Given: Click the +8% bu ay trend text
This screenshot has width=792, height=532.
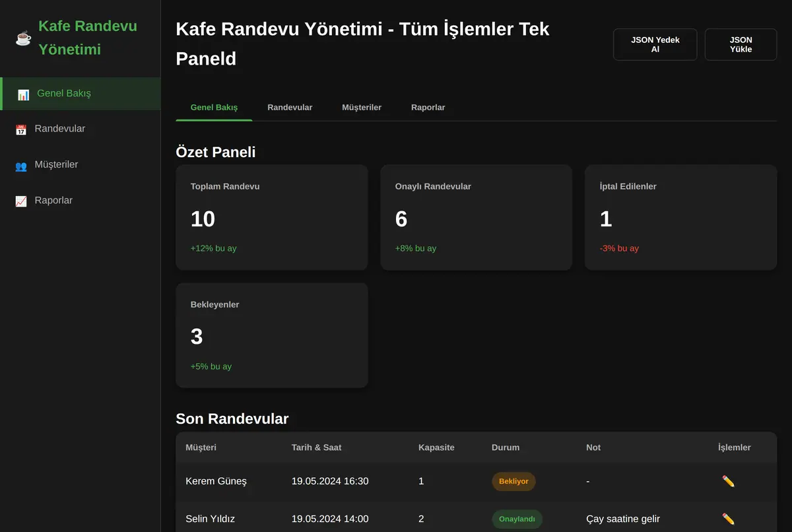Looking at the screenshot, I should coord(416,248).
